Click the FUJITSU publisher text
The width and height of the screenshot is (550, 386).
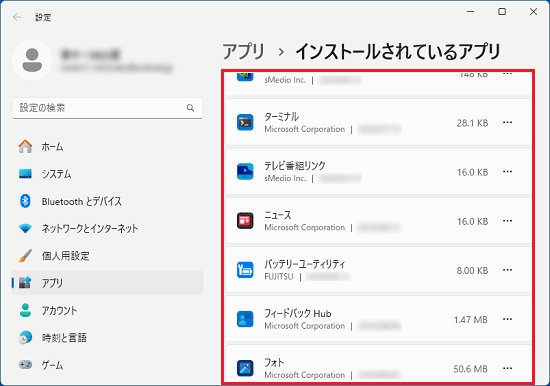point(279,277)
